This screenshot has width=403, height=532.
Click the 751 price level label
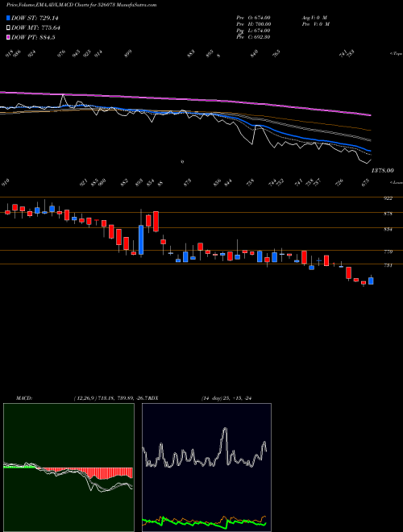(388, 266)
